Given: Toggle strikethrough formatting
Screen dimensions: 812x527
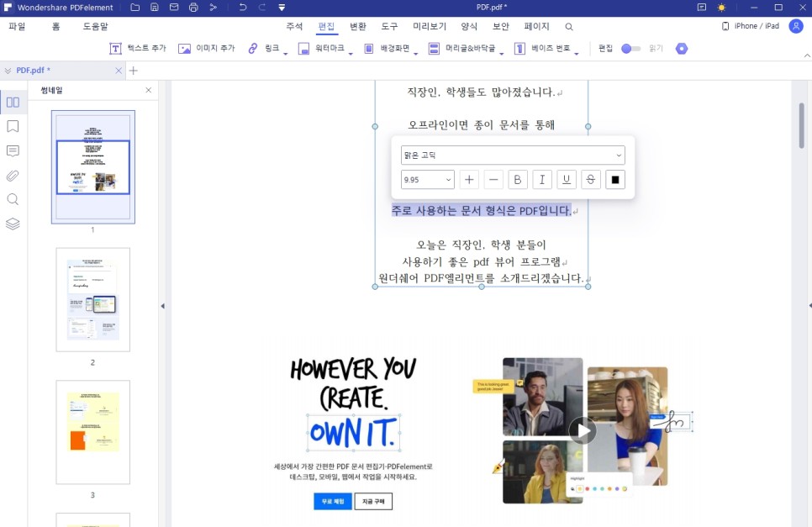Looking at the screenshot, I should pyautogui.click(x=590, y=180).
